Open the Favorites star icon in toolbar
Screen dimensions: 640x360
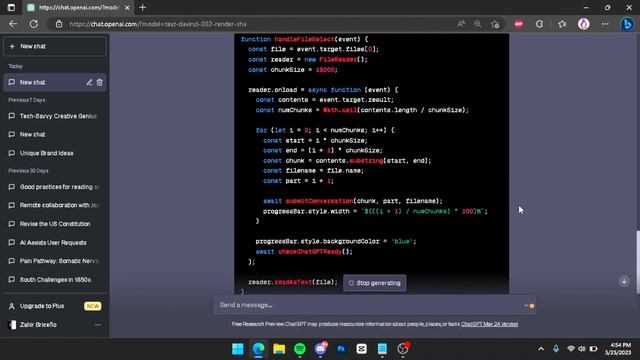pyautogui.click(x=562, y=24)
